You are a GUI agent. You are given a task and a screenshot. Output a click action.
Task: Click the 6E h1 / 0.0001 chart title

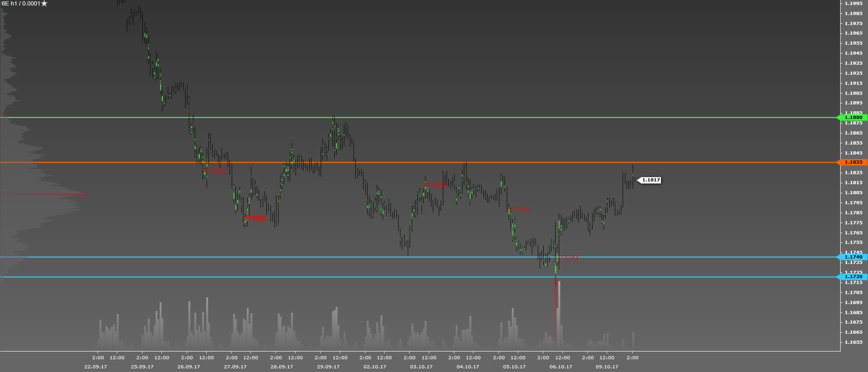point(21,4)
